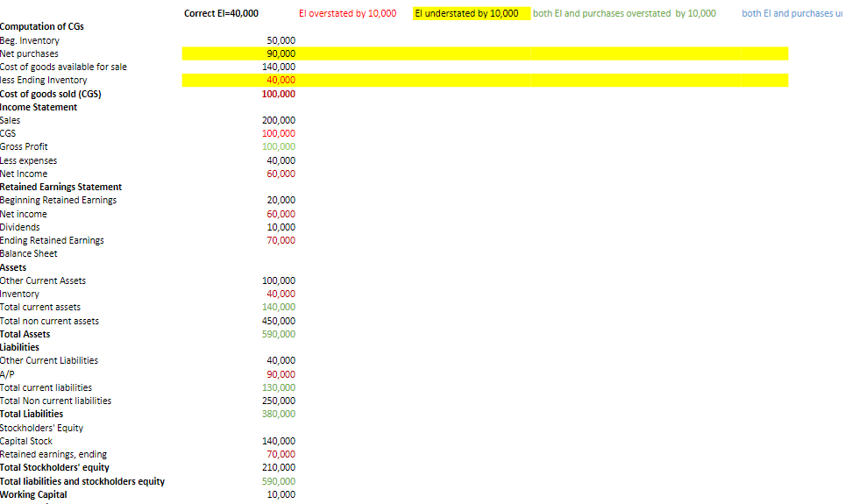Select the 'less Ending Inventory' label
Image resolution: width=845 pixels, height=504 pixels.
tap(44, 81)
